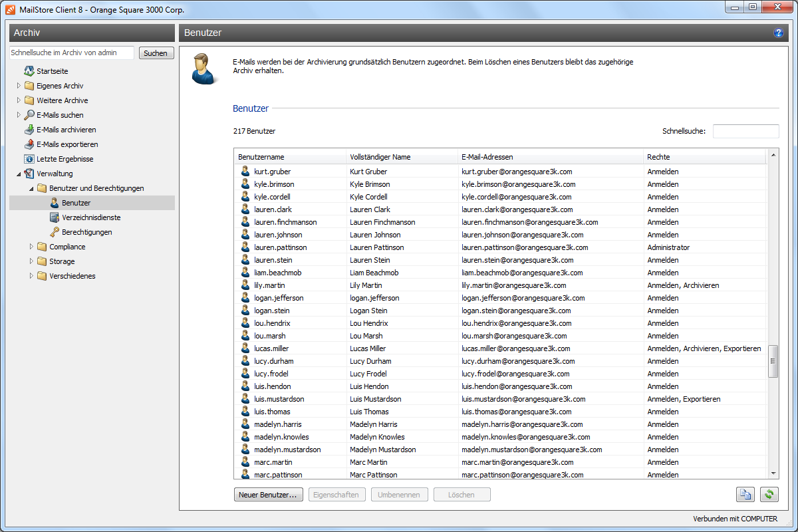Expand the Storage folder node
798x532 pixels.
[x=31, y=261]
